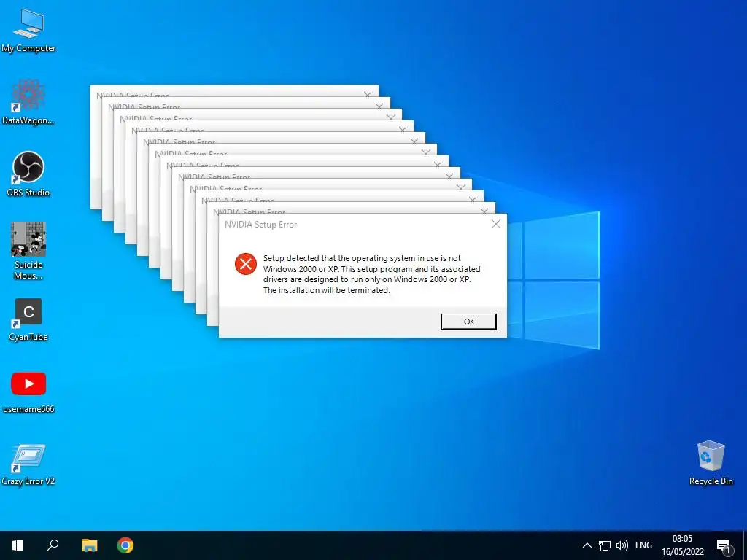Screen dimensions: 747x560
Task: Click Show desktop strip at taskbar edge
Action: pyautogui.click(x=745, y=545)
